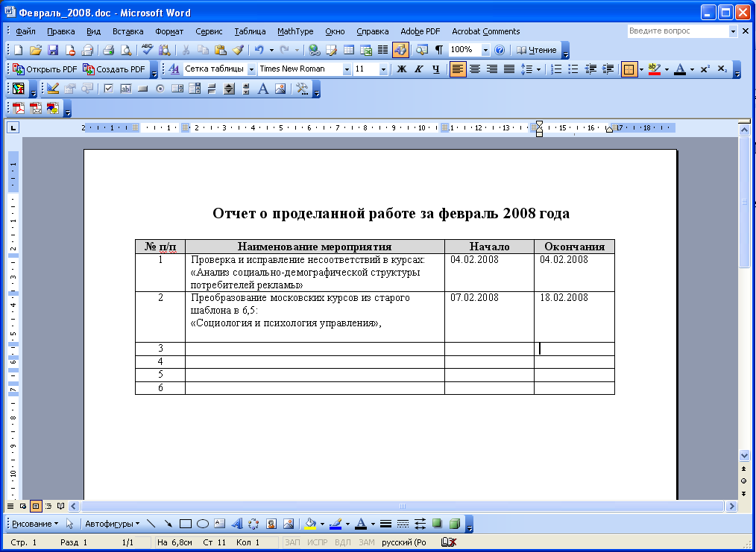Justify text alignment
Image resolution: width=756 pixels, height=552 pixels.
click(509, 69)
